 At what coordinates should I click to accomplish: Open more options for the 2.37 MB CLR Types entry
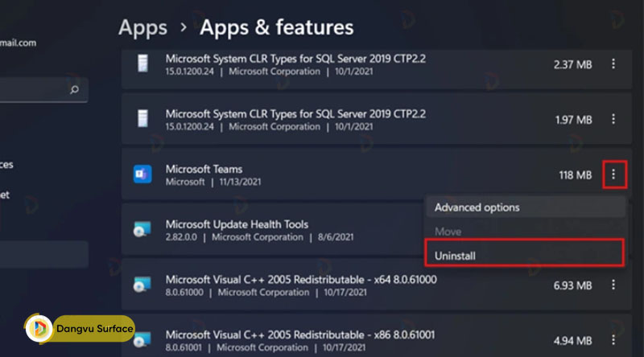point(614,64)
